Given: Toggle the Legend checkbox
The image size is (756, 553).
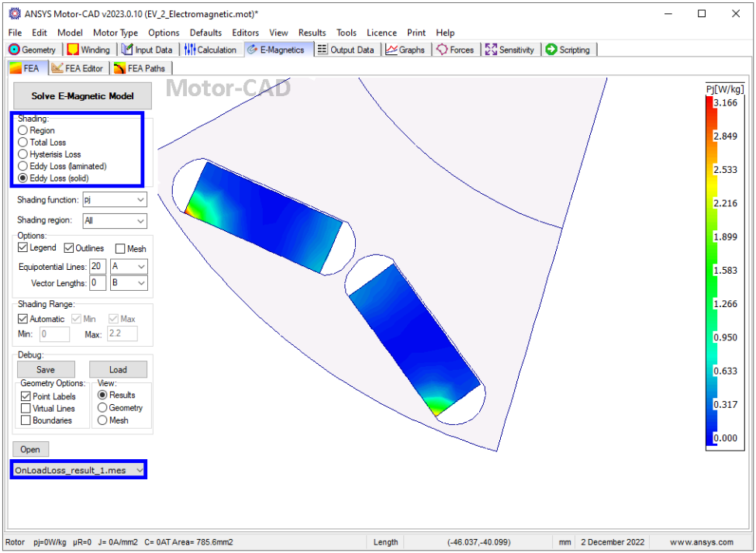Looking at the screenshot, I should point(22,247).
